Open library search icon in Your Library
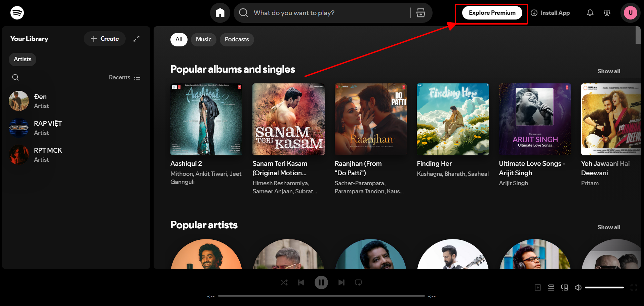644x306 pixels. (15, 77)
